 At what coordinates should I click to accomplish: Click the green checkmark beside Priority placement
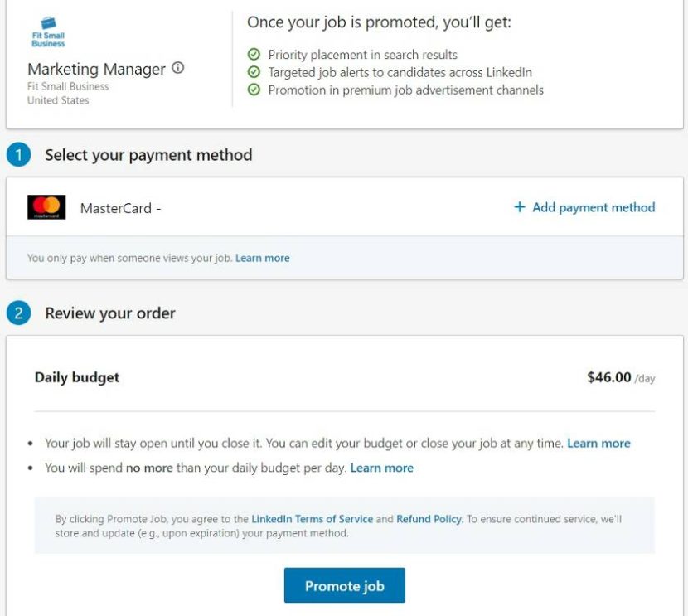tap(254, 54)
